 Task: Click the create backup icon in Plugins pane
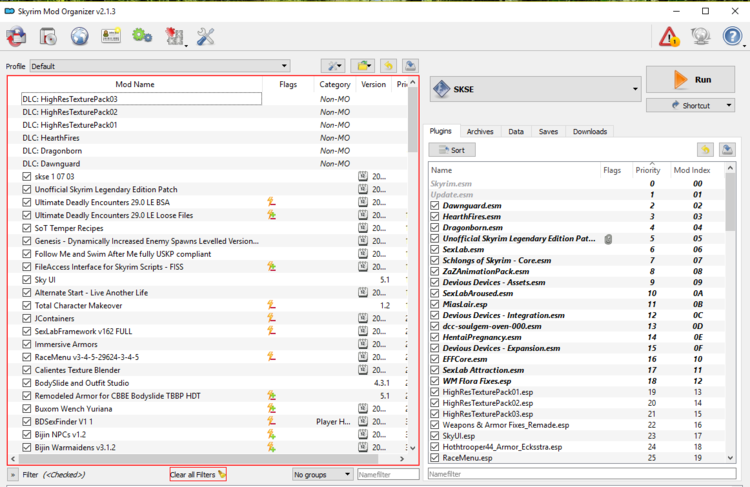pos(727,150)
